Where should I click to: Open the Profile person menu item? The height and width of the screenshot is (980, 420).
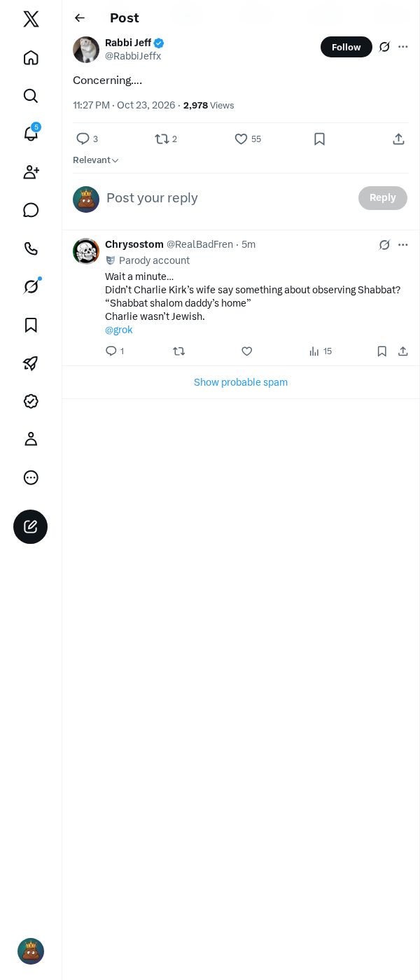[x=31, y=439]
